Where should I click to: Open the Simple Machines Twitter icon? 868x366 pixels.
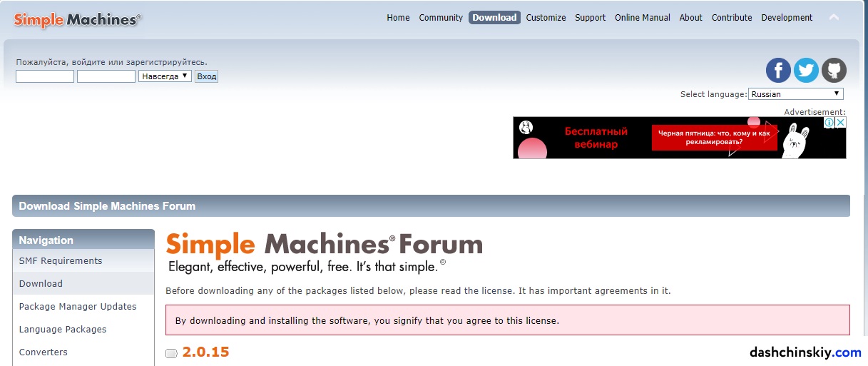[807, 70]
